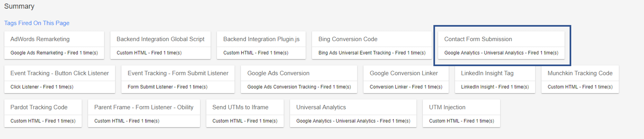Viewport: 644px width, 139px height.
Task: Click the Google Ads Remarketing fired status text
Action: pos(54,53)
